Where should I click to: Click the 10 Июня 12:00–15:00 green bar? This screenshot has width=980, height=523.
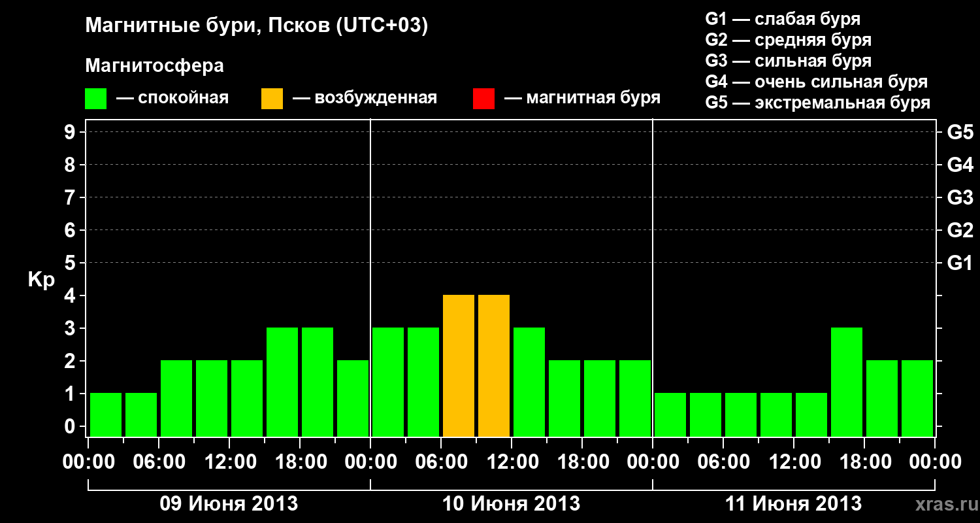(529, 382)
